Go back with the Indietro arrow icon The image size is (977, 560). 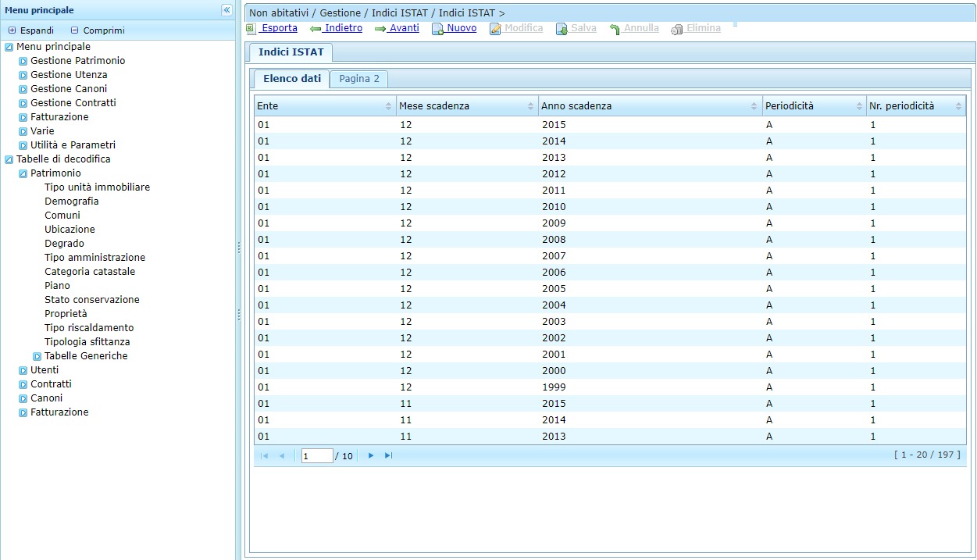316,29
